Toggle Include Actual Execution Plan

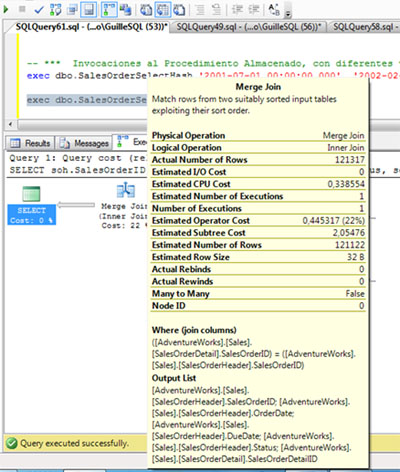click(109, 10)
